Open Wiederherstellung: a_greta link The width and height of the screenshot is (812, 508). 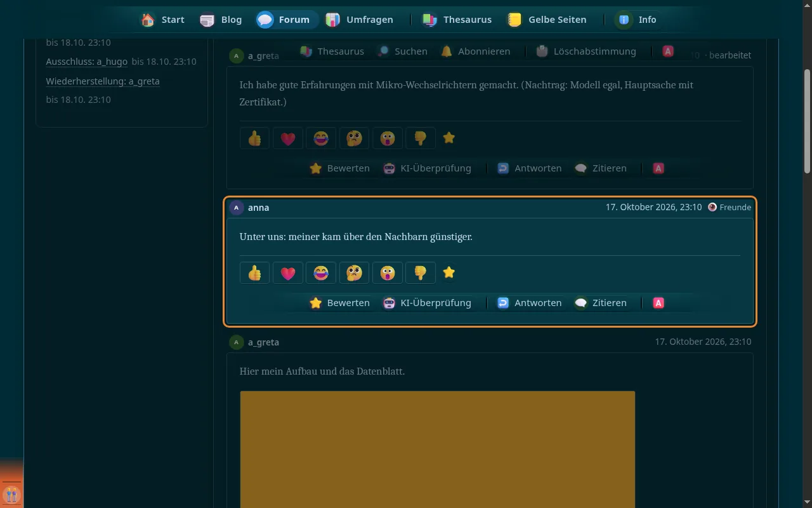103,81
